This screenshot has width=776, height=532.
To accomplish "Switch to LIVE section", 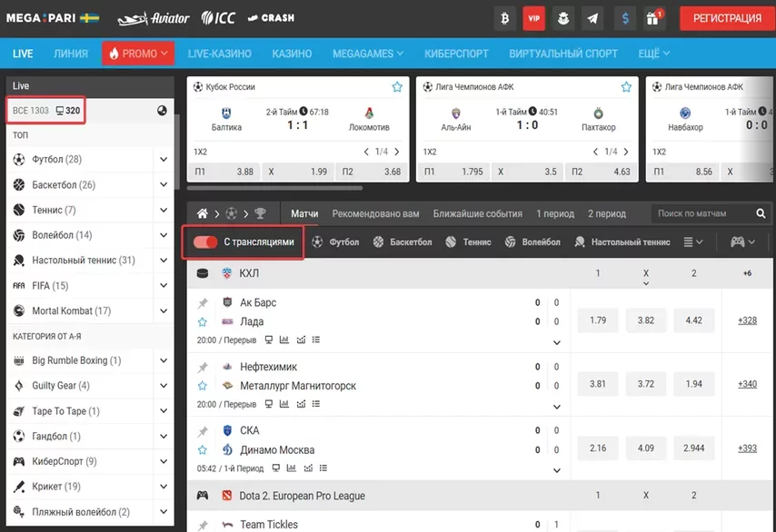I will point(23,54).
